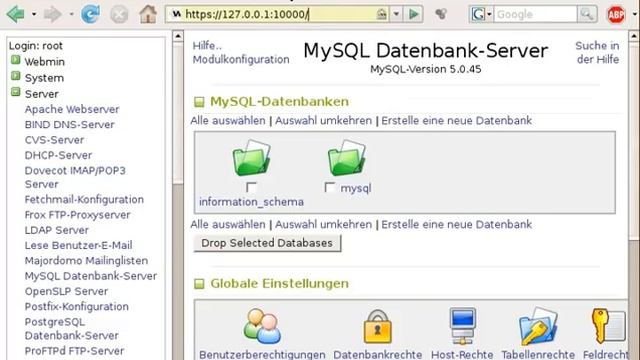640x360 pixels.
Task: Open the forward history dropdown arrow
Action: coord(71,14)
